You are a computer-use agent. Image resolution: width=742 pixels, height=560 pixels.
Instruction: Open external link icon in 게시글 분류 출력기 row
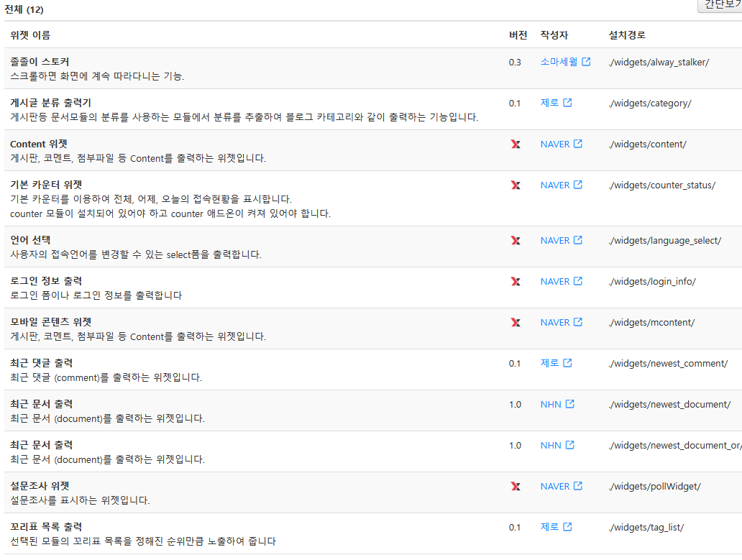pyautogui.click(x=567, y=103)
